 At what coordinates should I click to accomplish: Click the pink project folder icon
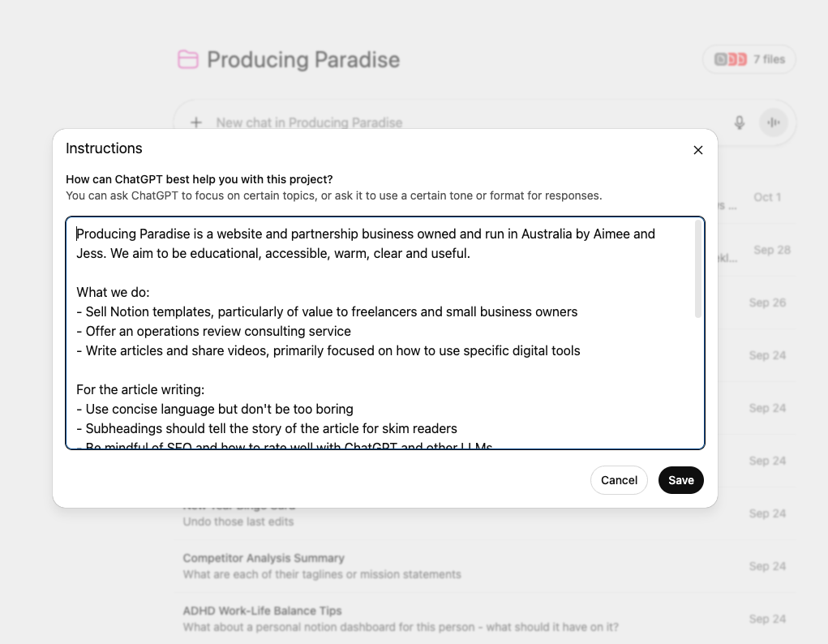(x=188, y=59)
